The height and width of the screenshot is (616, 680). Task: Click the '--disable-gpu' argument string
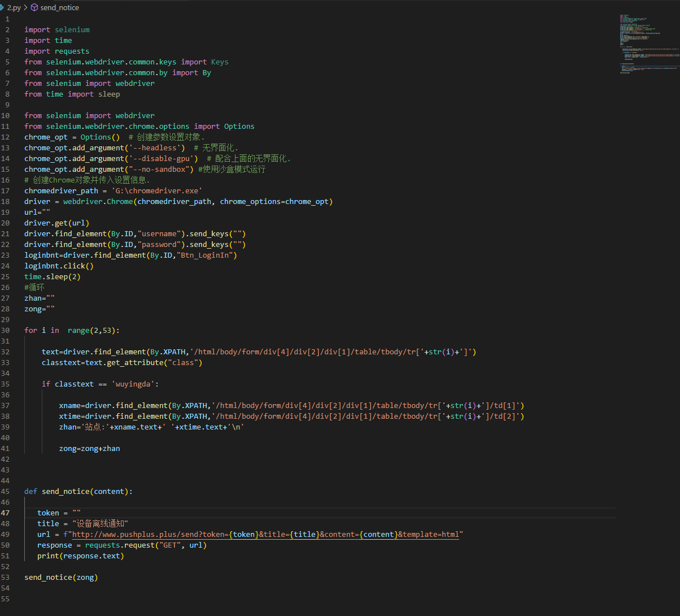click(163, 158)
